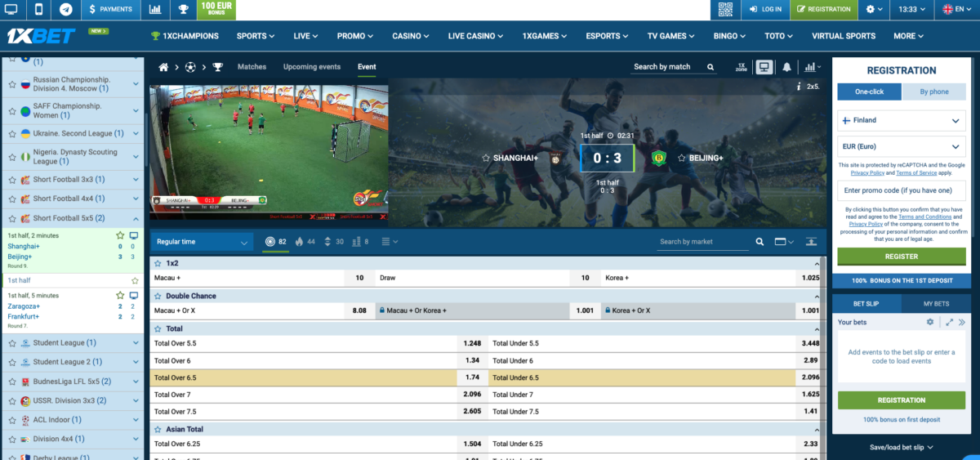Collapse the 1x2 market section
This screenshot has width=980, height=460.
(x=817, y=264)
